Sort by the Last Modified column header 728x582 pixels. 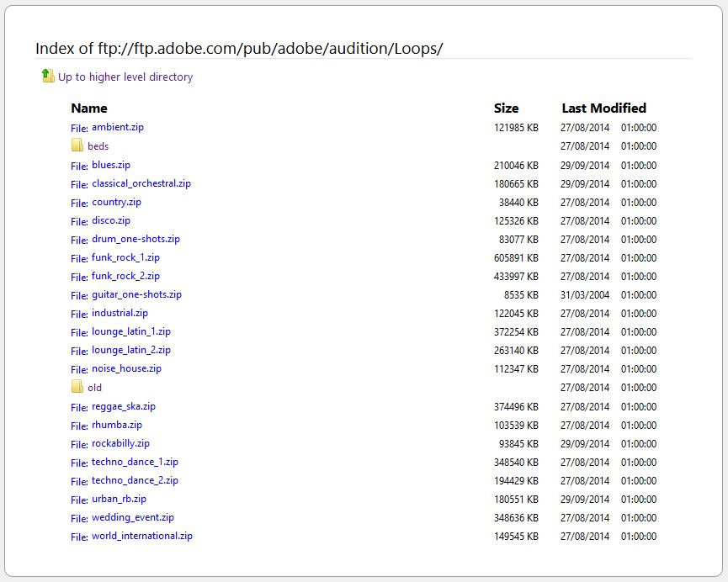604,108
